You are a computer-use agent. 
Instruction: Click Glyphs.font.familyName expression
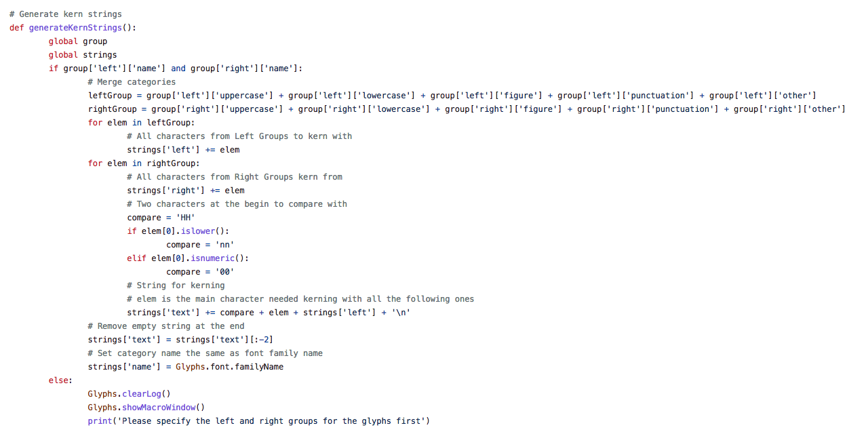(229, 367)
